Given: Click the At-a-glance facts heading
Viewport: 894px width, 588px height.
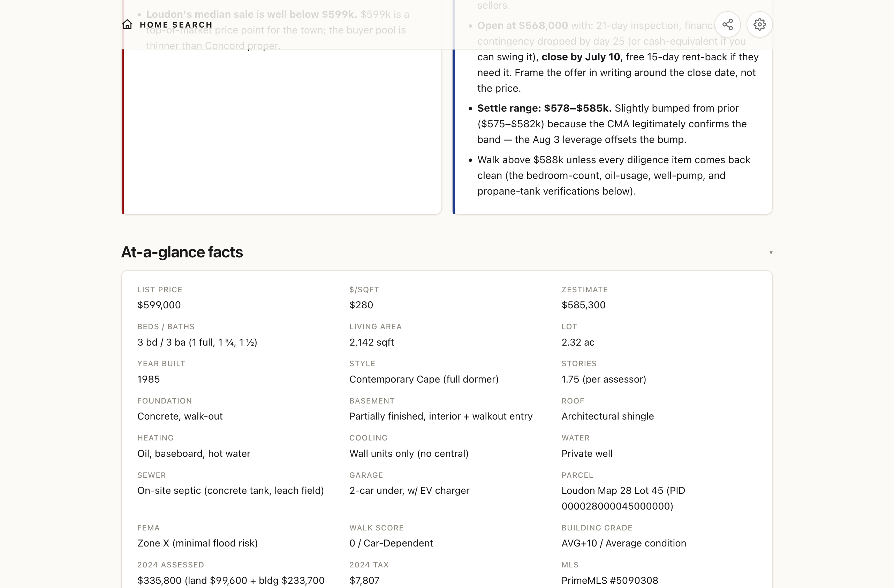Looking at the screenshot, I should click(182, 252).
